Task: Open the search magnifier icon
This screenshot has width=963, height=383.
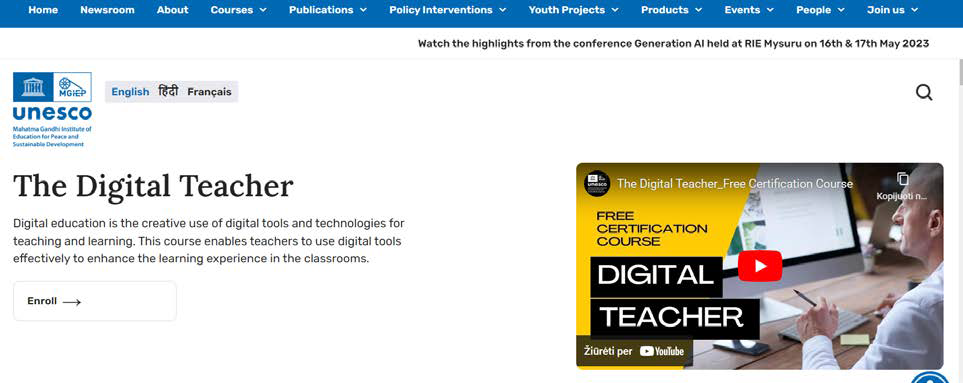Action: [x=924, y=93]
